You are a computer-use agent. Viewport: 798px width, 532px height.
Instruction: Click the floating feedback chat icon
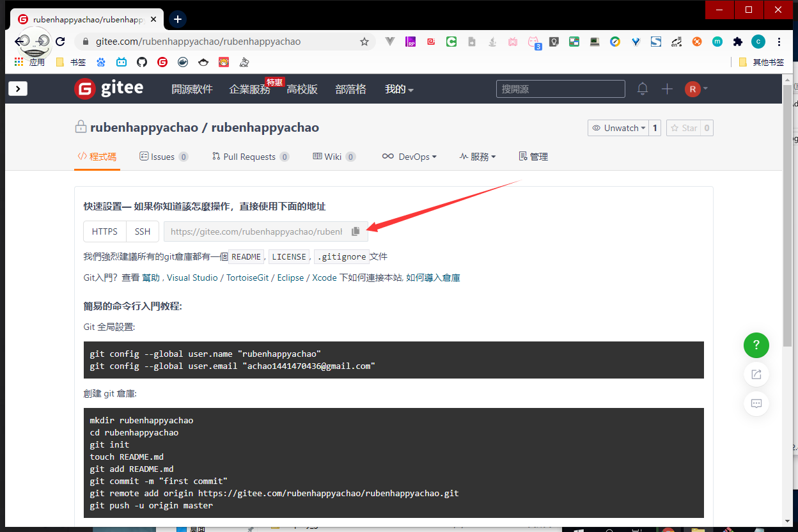pyautogui.click(x=756, y=403)
